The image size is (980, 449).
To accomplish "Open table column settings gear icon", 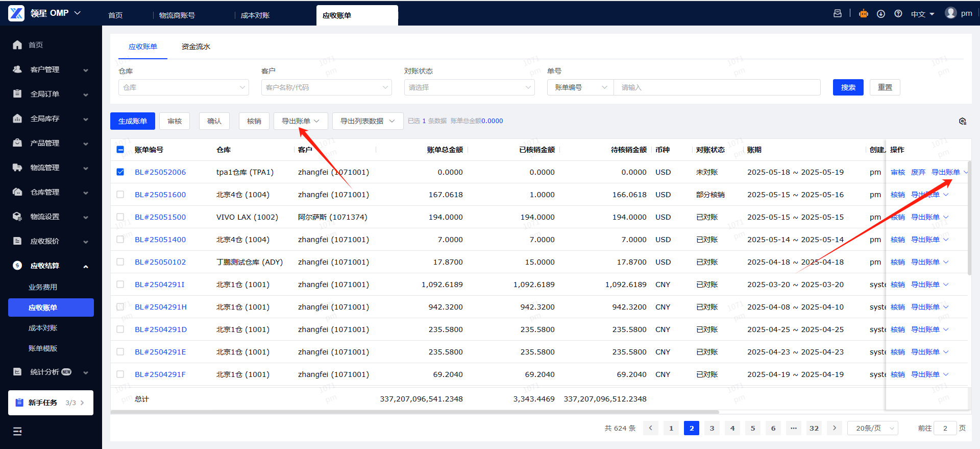I will (963, 121).
